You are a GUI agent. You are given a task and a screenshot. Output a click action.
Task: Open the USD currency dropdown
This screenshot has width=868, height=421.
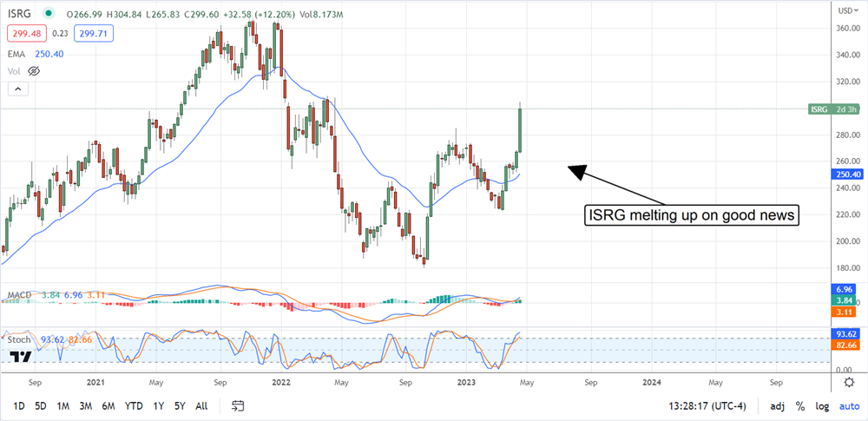tap(845, 10)
